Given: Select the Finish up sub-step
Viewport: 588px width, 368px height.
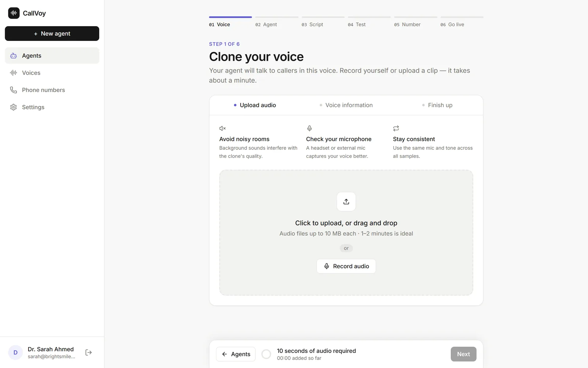Looking at the screenshot, I should (x=437, y=105).
